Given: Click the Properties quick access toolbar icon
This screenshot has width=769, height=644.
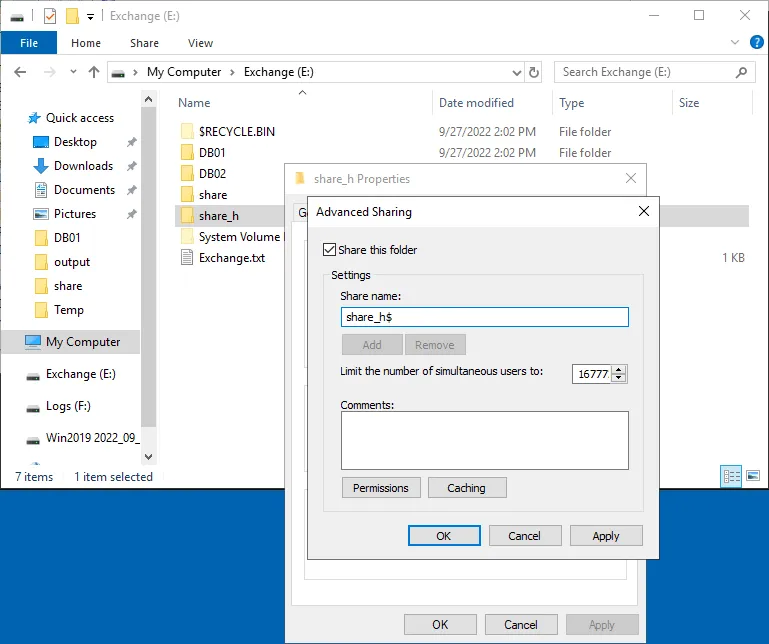Looking at the screenshot, I should pos(49,16).
